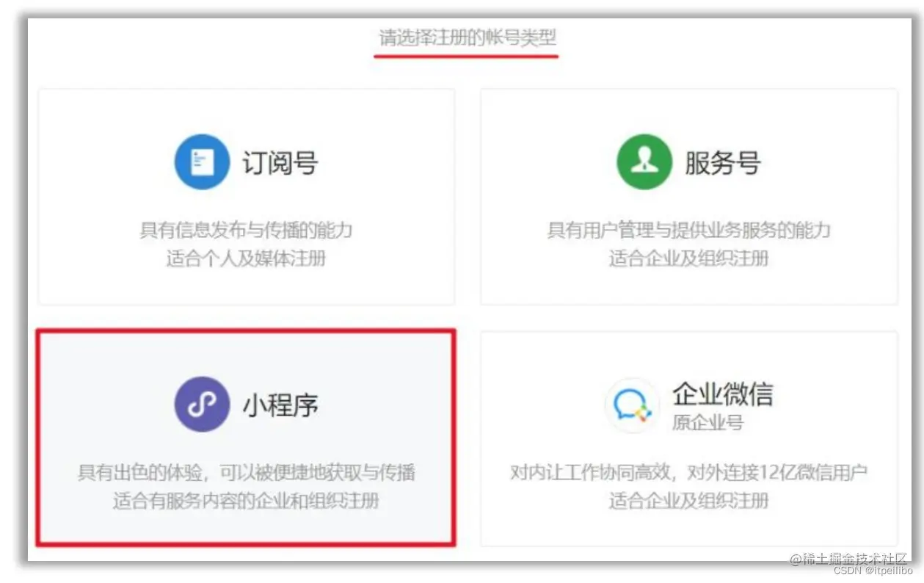
Task: Click text 对内让工作协同高效，对外连接12亿微信用户
Action: (688, 472)
